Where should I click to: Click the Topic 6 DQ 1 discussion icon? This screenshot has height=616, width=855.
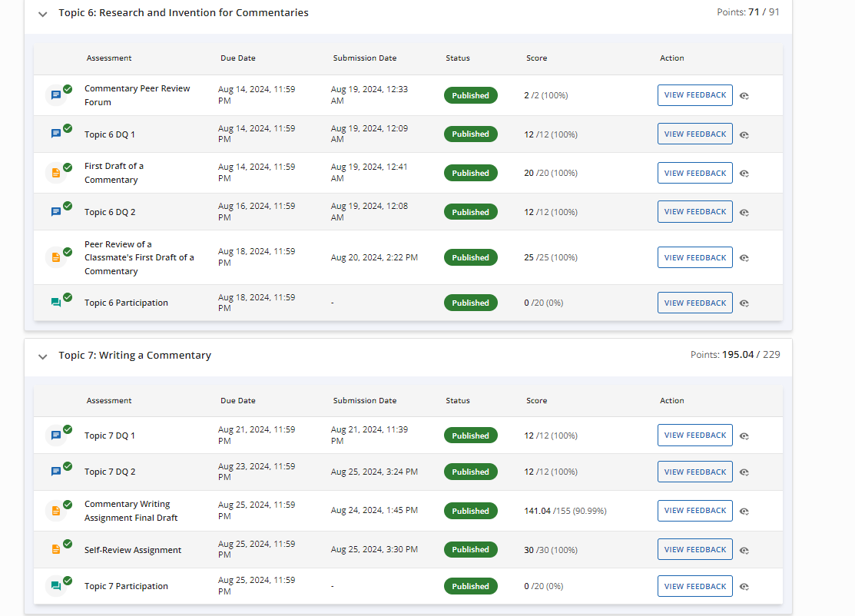click(x=55, y=134)
